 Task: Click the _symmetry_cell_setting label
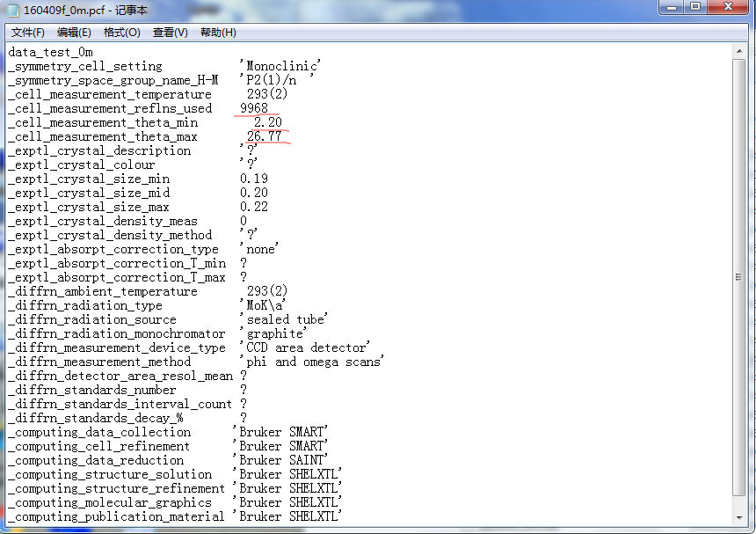(85, 66)
